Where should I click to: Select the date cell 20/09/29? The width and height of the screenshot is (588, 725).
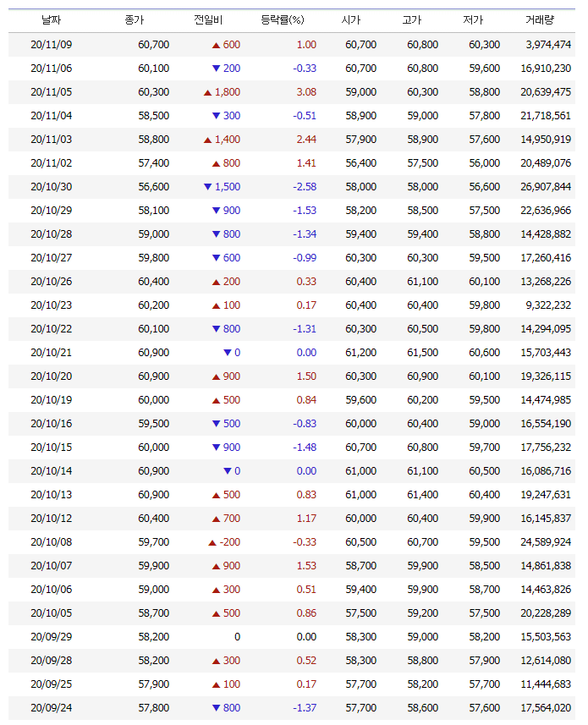(52, 637)
